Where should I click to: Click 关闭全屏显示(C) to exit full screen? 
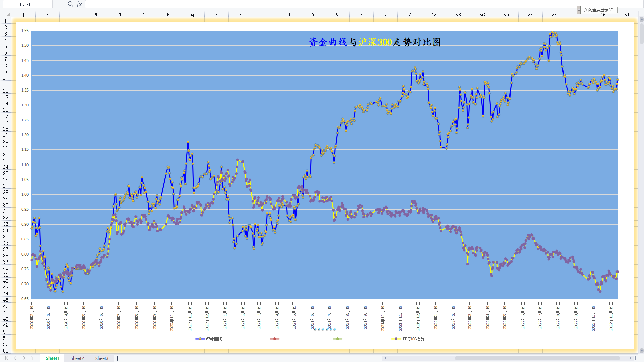click(x=599, y=10)
